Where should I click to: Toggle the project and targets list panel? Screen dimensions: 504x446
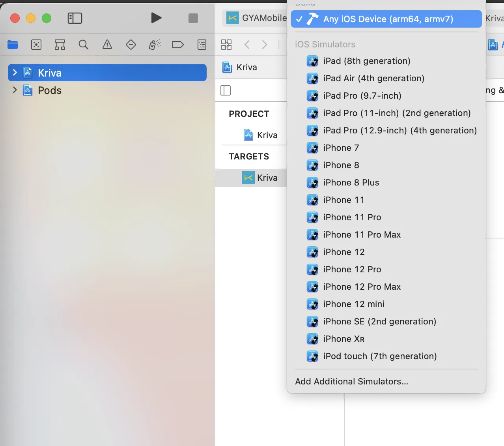(226, 90)
